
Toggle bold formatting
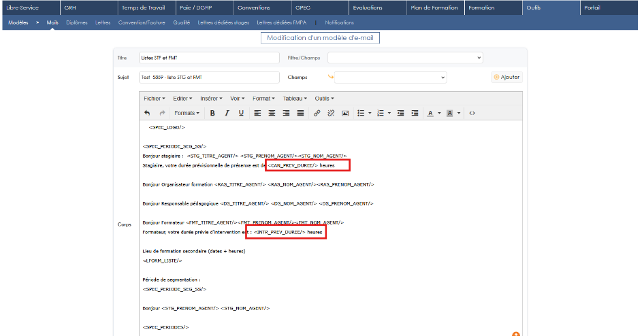click(212, 113)
